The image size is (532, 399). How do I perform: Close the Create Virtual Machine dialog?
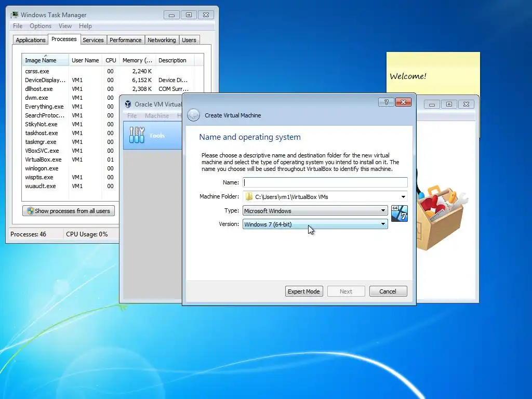pos(403,102)
